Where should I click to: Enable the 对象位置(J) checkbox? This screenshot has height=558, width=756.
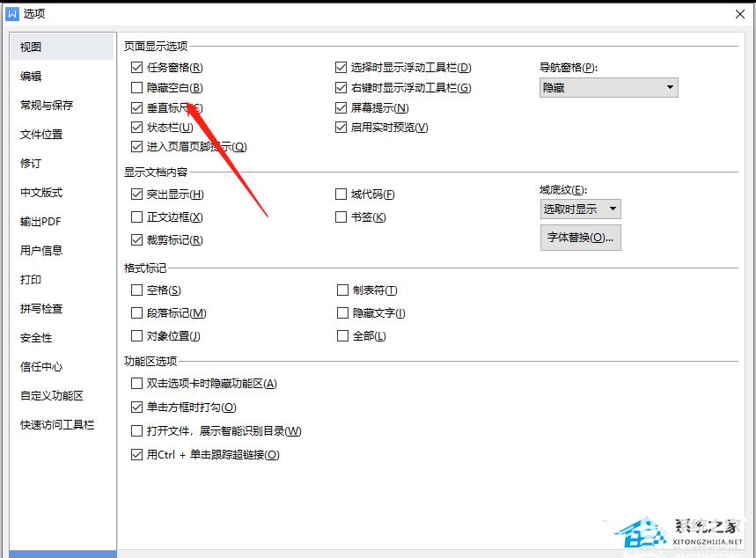[137, 335]
